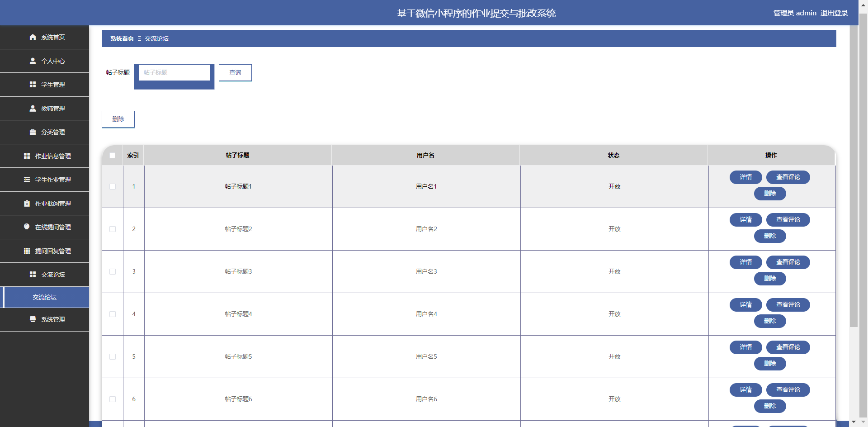Expand 学生管理 in the sidebar
The height and width of the screenshot is (427, 868).
click(x=44, y=85)
